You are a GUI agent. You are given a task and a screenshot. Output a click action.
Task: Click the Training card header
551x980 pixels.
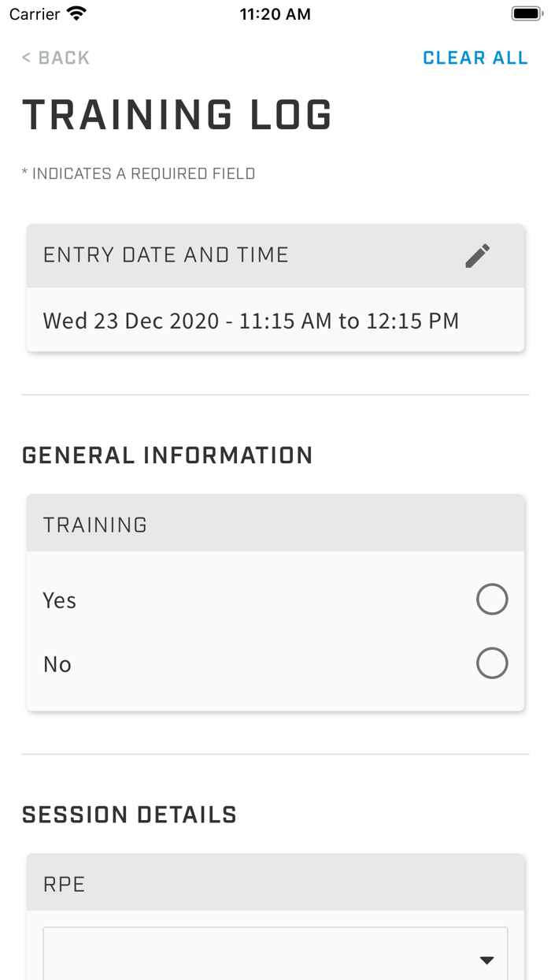95,525
